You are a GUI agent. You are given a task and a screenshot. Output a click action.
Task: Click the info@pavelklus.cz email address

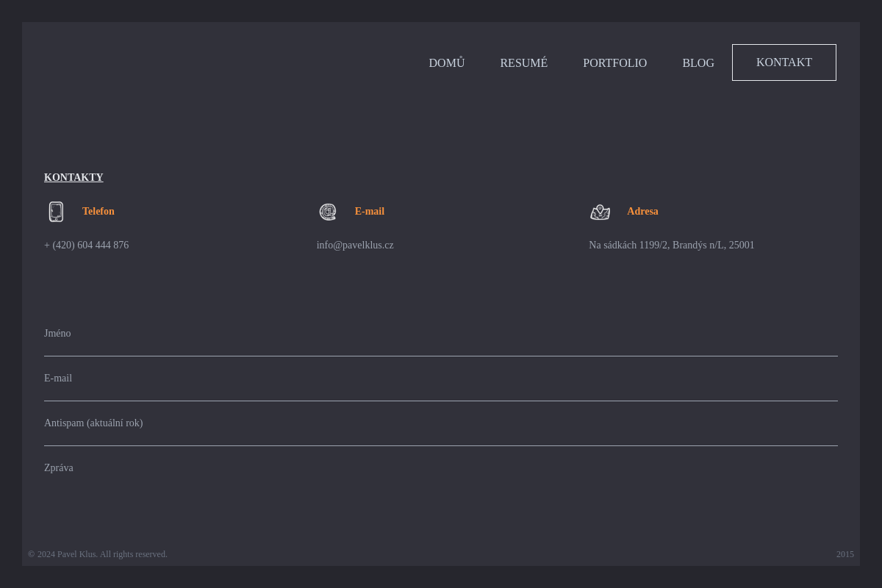pyautogui.click(x=355, y=245)
